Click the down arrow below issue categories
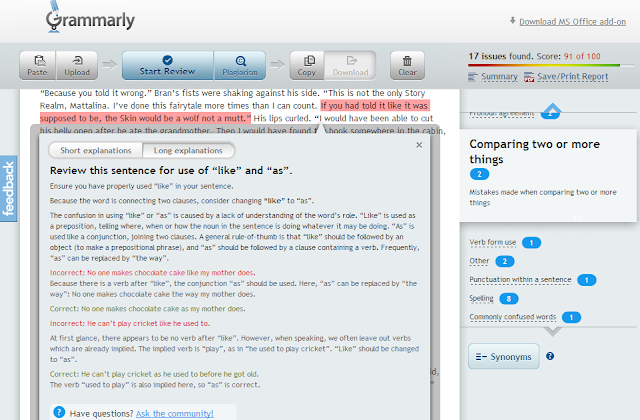 point(552,331)
